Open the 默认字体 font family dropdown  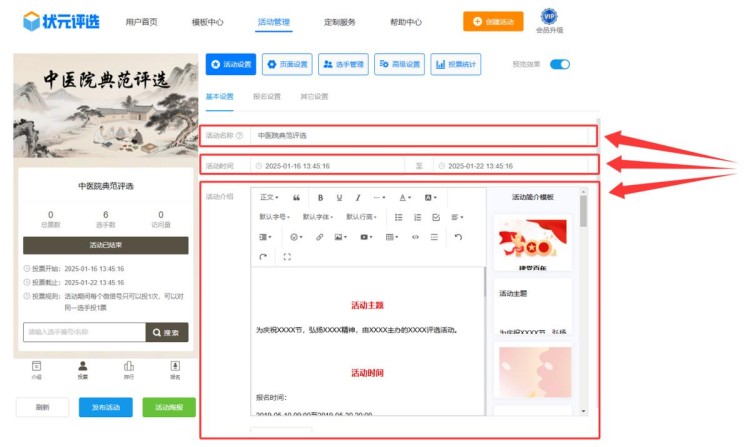[318, 217]
